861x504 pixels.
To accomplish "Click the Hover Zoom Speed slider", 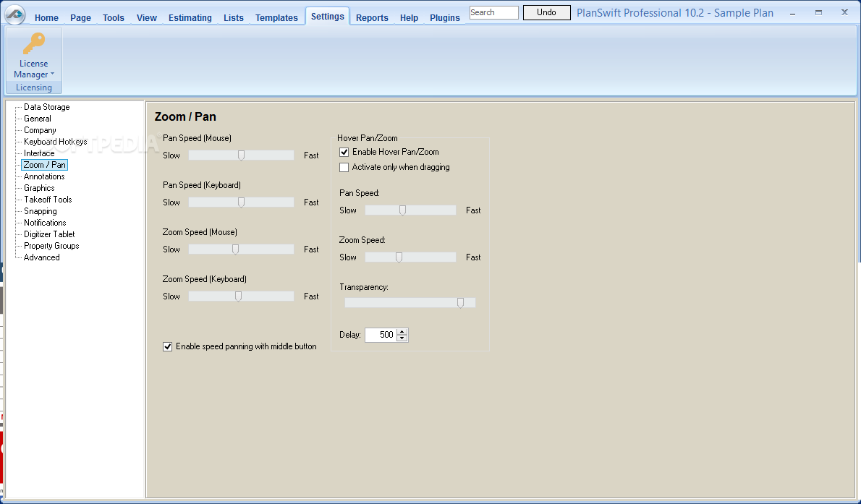I will click(411, 257).
